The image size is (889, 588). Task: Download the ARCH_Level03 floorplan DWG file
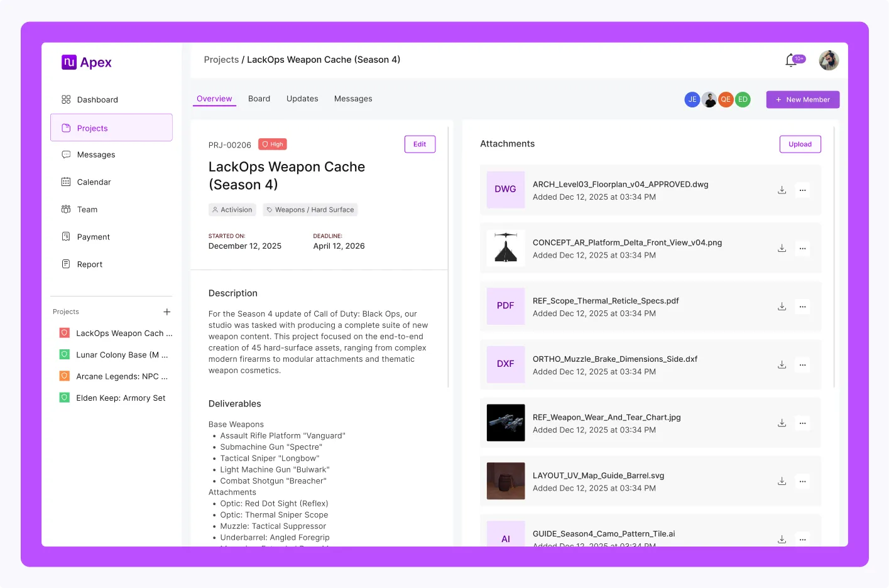tap(782, 190)
